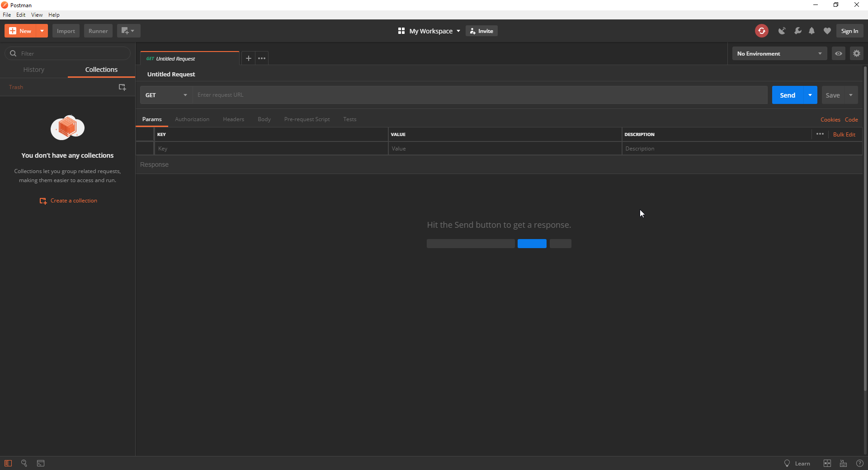Open Find and Replace search icon
The width and height of the screenshot is (868, 470).
point(24,463)
